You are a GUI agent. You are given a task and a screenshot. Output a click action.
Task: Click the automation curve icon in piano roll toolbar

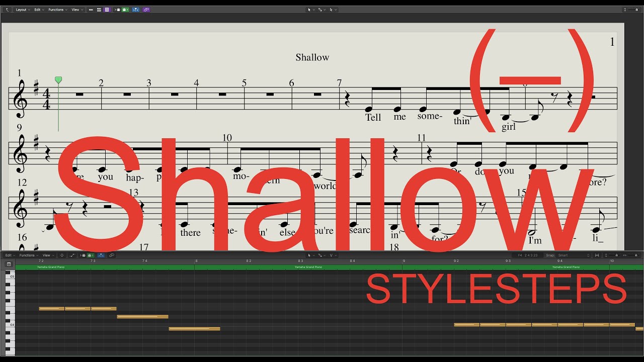pos(72,255)
